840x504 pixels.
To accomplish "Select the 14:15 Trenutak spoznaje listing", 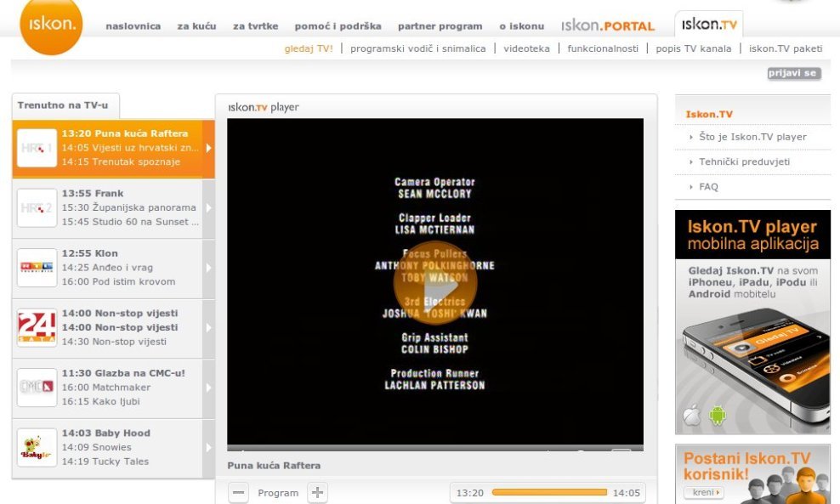I will pos(121,161).
